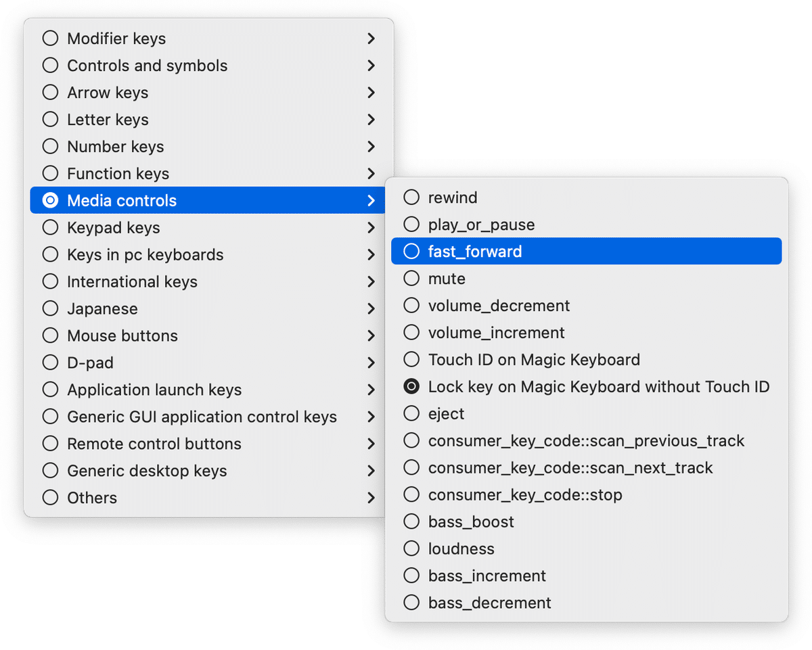Image resolution: width=812 pixels, height=650 pixels.
Task: Expand the Mouse buttons section
Action: point(371,336)
